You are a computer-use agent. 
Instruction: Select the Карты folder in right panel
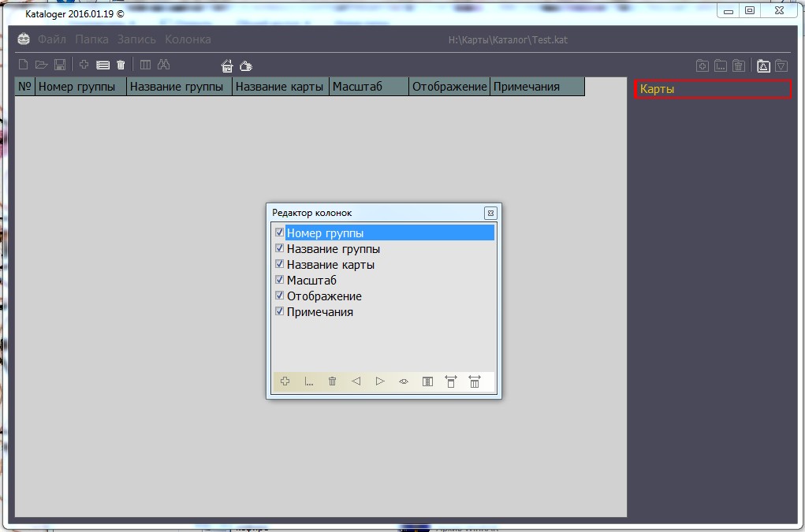[712, 89]
